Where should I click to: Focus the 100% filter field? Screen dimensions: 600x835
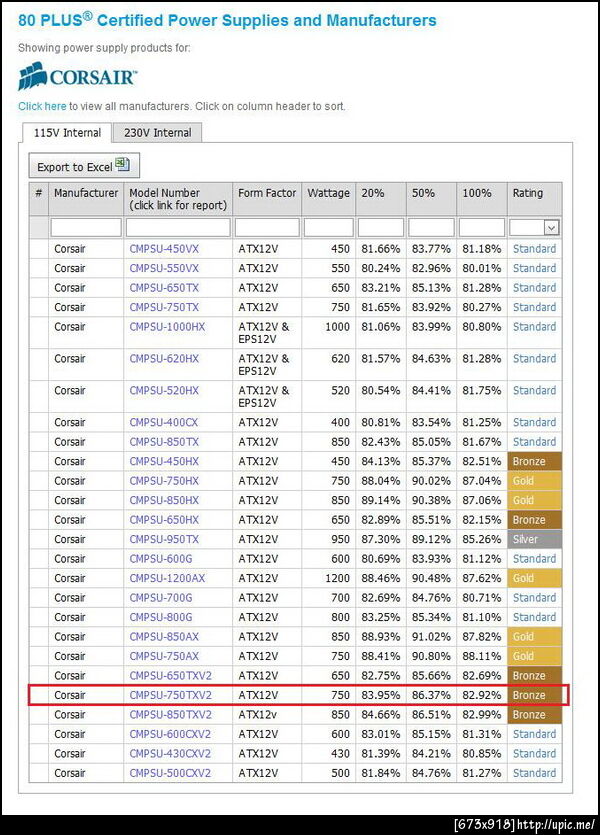pyautogui.click(x=482, y=228)
